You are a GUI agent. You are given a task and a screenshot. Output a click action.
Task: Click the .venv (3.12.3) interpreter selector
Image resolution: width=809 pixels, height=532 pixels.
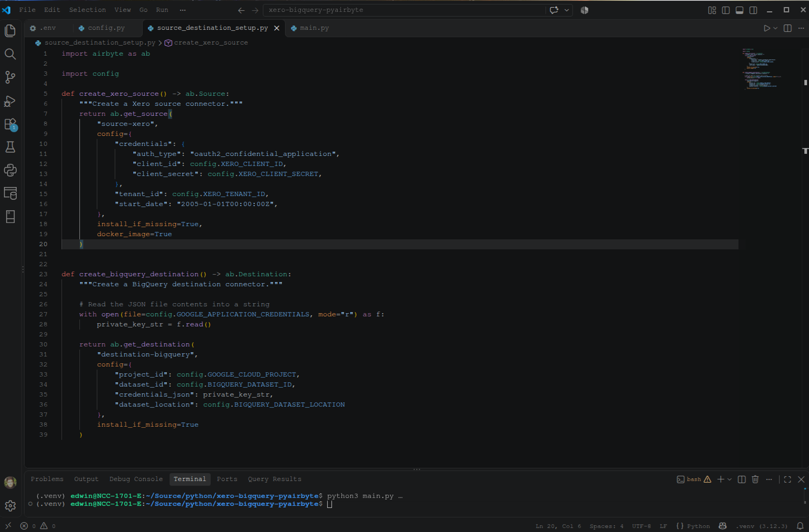coord(761,526)
